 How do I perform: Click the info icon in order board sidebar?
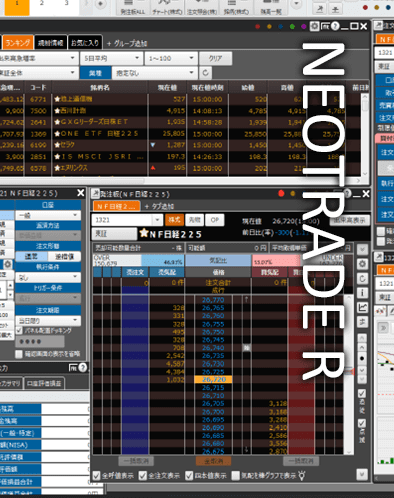point(362,293)
